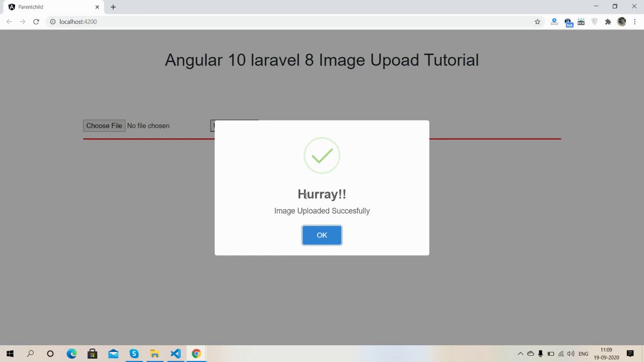The image size is (644, 362).
Task: Click the green checkmark success icon
Action: pos(322,156)
